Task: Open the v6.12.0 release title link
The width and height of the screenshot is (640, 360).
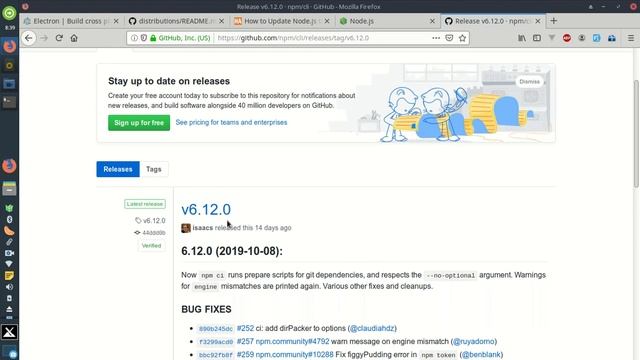Action: coord(206,209)
